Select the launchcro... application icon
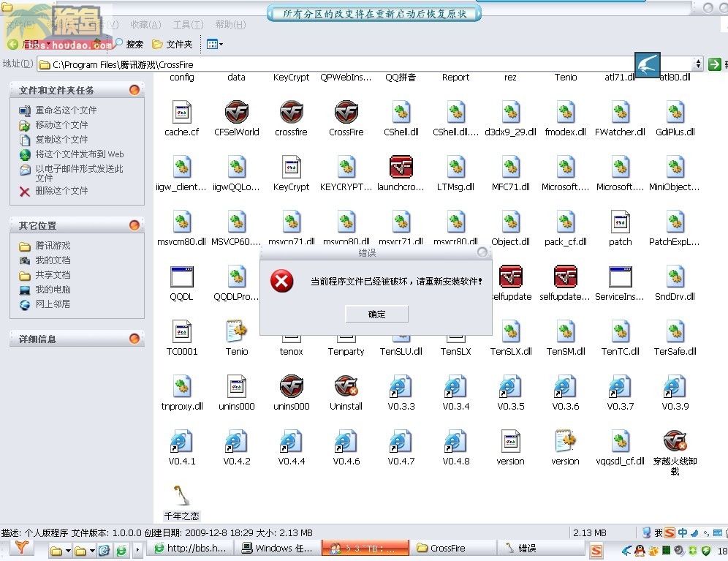 (401, 167)
